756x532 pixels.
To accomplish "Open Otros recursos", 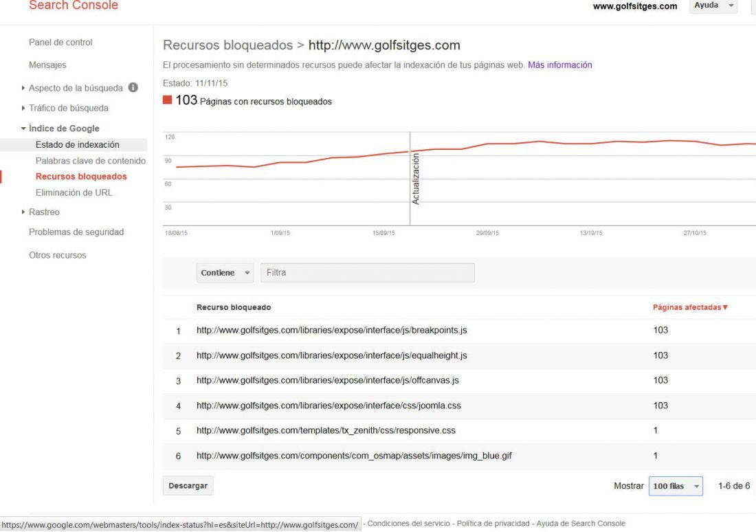I will pyautogui.click(x=57, y=255).
